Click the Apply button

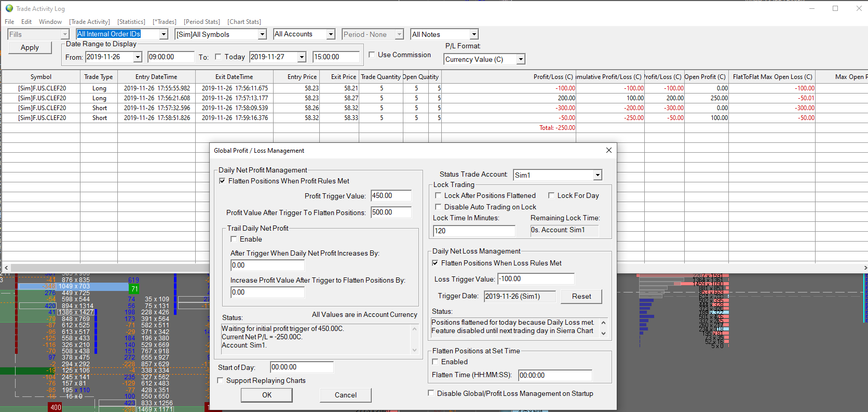[x=30, y=47]
